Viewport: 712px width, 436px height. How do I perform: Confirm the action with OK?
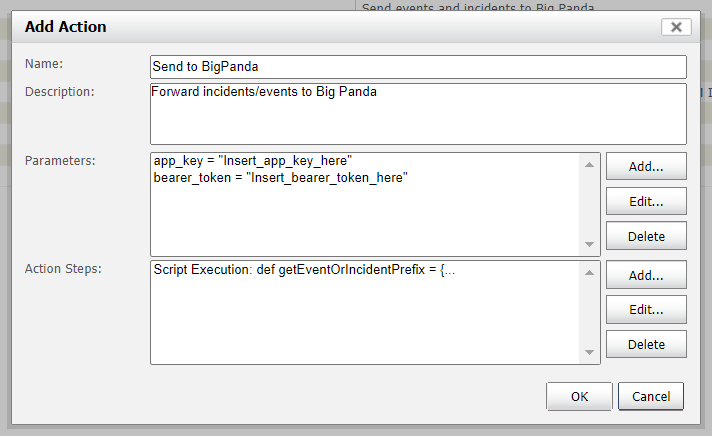(579, 396)
